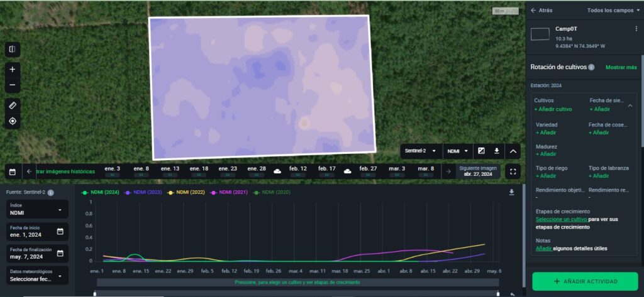Download the current NDMI map image

tap(497, 151)
